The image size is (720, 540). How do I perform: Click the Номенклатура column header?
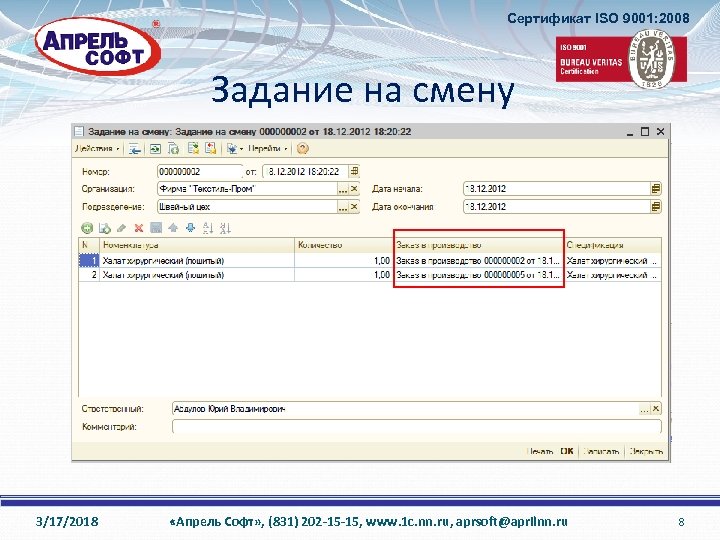click(x=197, y=245)
